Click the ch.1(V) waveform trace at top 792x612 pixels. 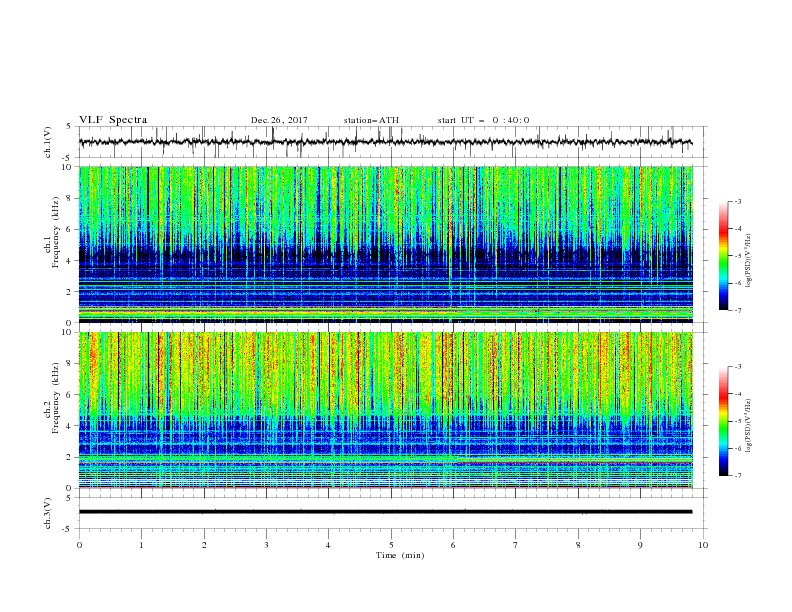(x=385, y=142)
